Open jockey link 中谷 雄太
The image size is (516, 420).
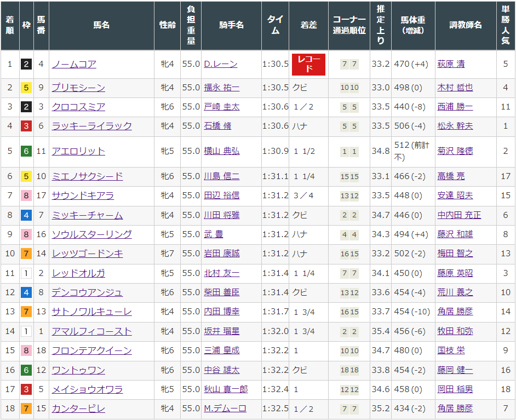[221, 370]
